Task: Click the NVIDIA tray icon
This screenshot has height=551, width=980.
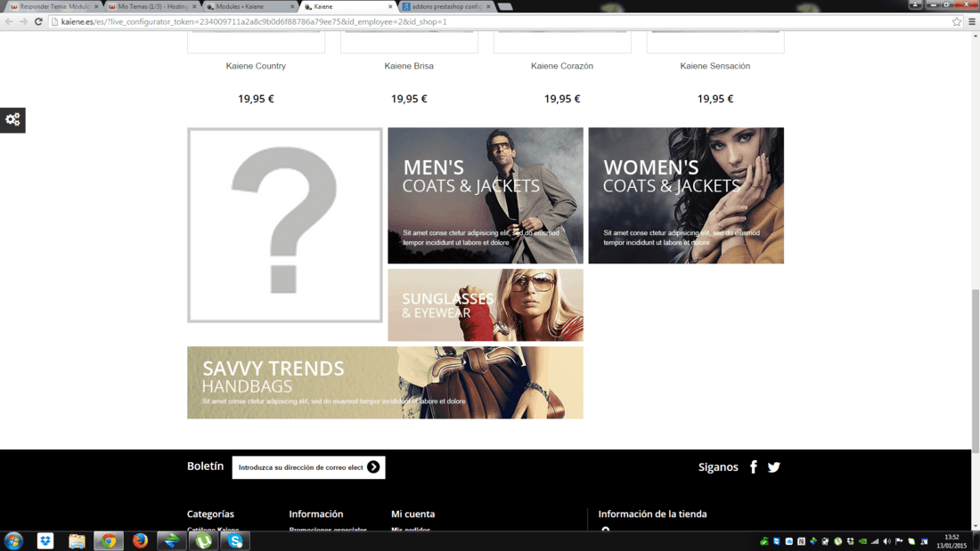Action: (862, 541)
